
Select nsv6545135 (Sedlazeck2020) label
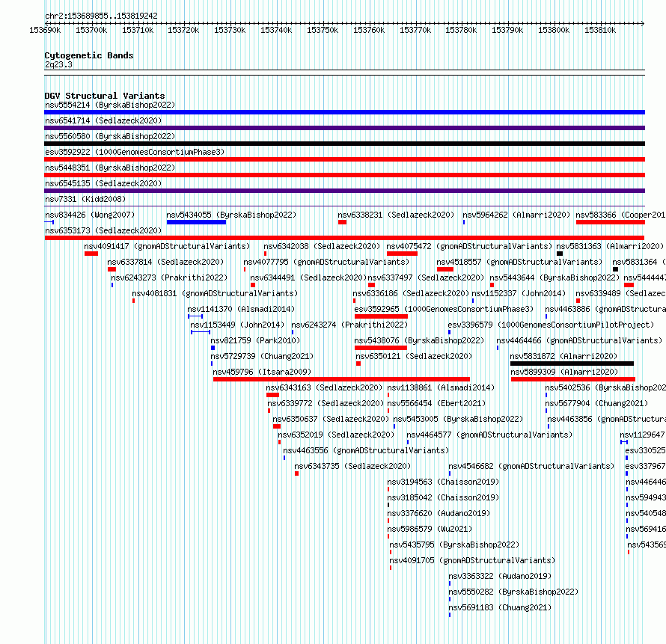(103, 183)
